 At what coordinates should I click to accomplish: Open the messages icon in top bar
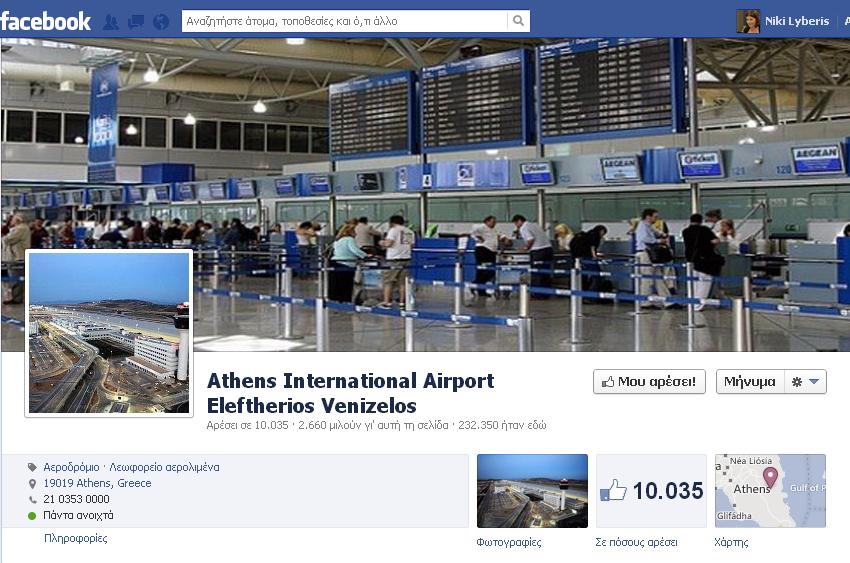tap(136, 22)
